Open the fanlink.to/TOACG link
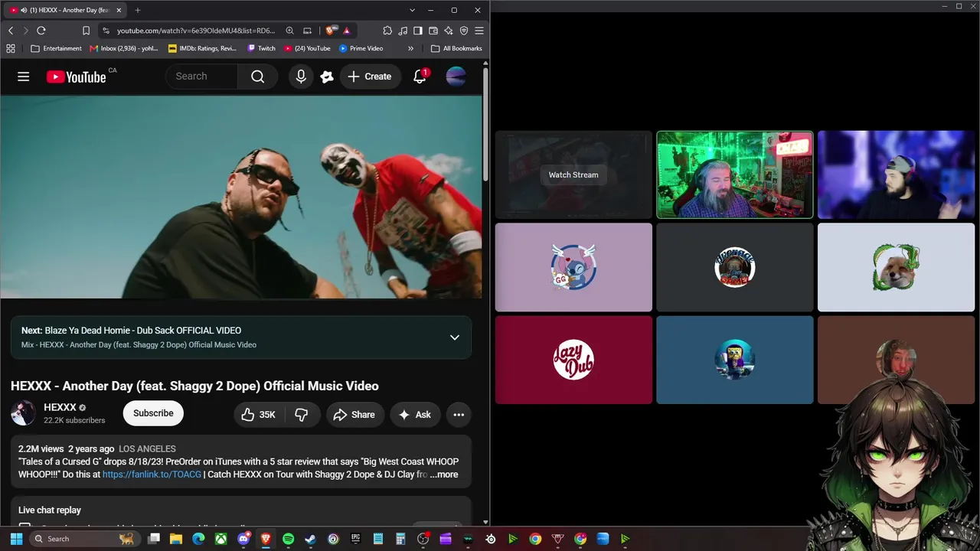The width and height of the screenshot is (980, 551). (x=152, y=474)
